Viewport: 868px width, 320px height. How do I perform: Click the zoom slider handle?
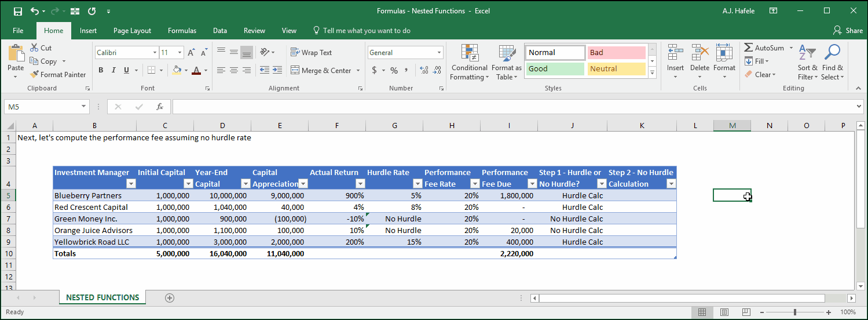794,312
